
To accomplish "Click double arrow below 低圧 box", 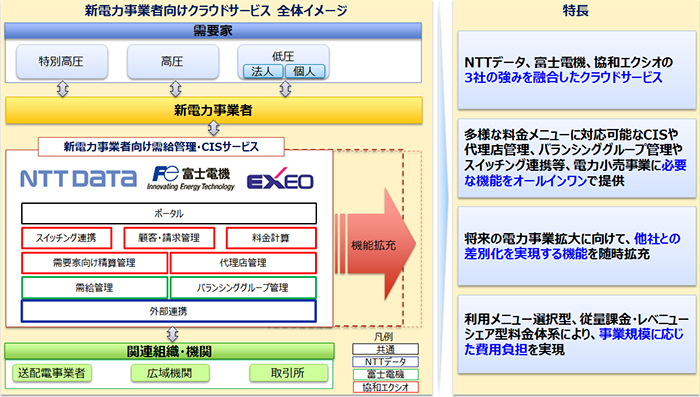I will (285, 89).
